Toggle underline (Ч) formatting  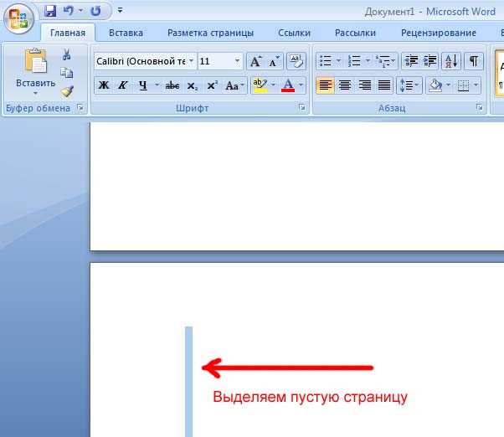(x=143, y=85)
